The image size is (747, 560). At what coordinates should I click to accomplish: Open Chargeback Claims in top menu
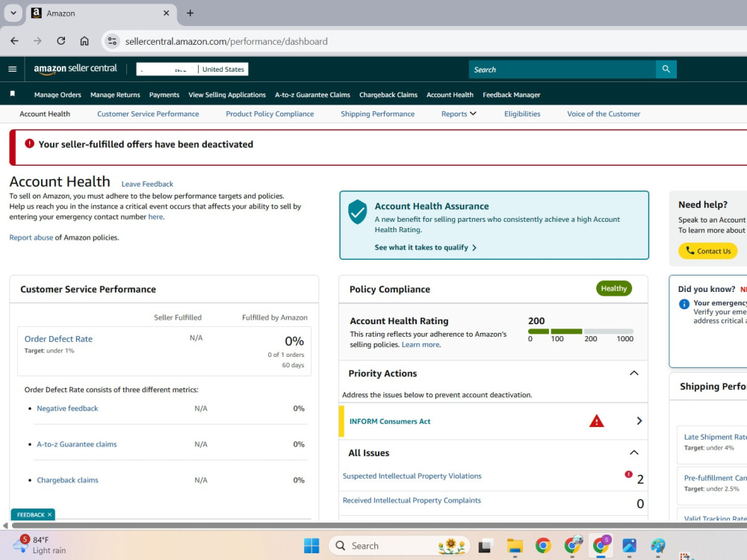[x=388, y=95]
